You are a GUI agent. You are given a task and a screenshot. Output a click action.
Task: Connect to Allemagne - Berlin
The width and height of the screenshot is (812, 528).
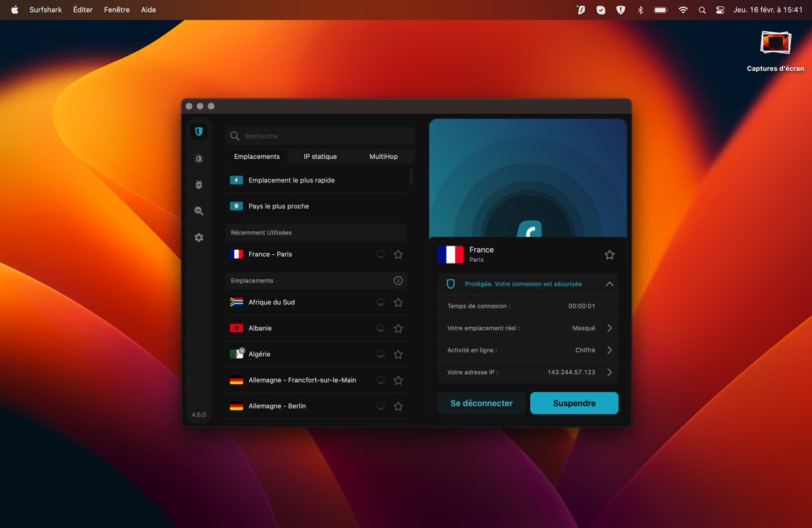(316, 406)
